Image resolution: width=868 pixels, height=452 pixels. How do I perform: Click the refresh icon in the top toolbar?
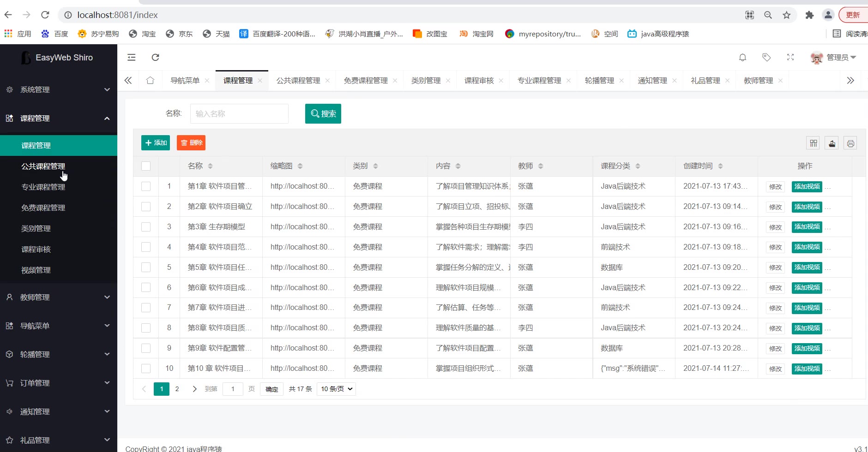tap(156, 57)
